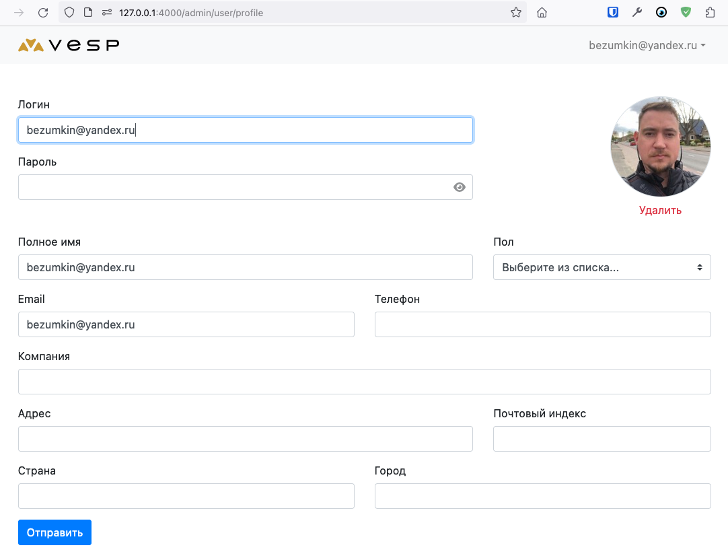Open the wrench developer tools icon
This screenshot has height=560, width=728.
tap(637, 12)
